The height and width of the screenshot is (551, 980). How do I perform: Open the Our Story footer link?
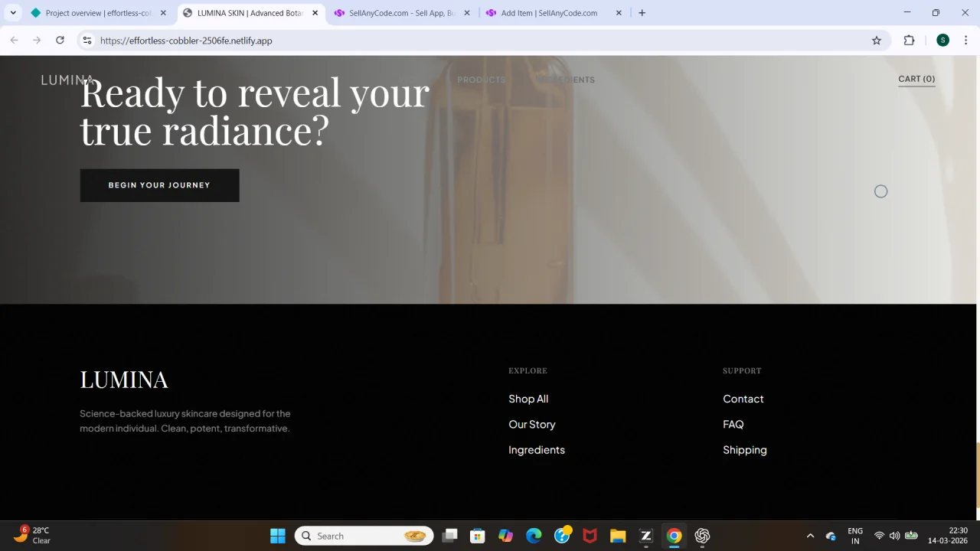tap(532, 424)
